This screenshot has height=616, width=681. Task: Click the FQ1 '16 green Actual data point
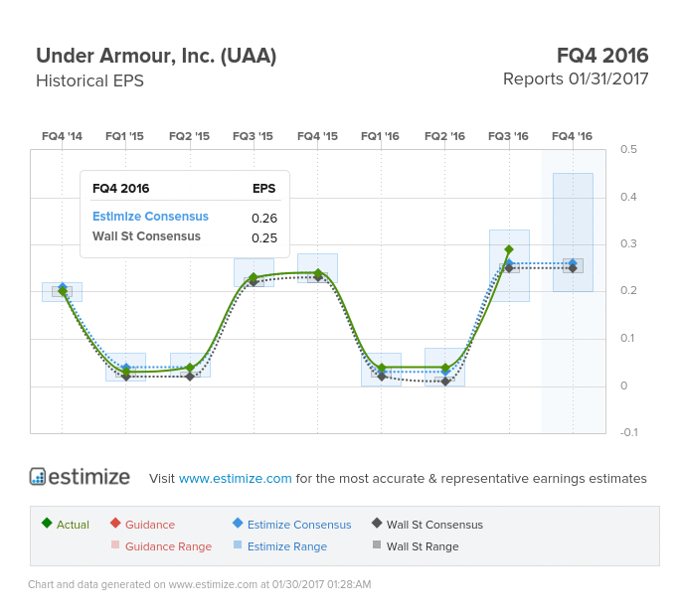[x=382, y=368]
